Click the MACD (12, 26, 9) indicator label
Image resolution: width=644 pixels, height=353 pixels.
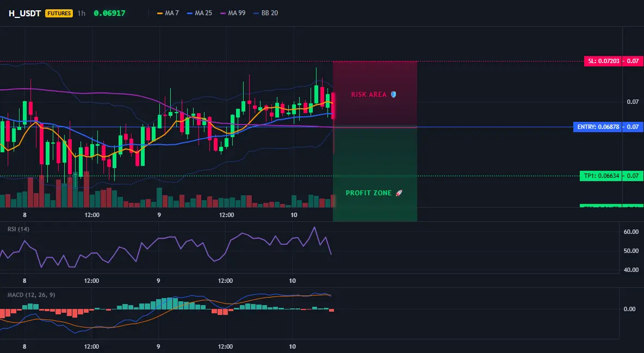pyautogui.click(x=31, y=295)
